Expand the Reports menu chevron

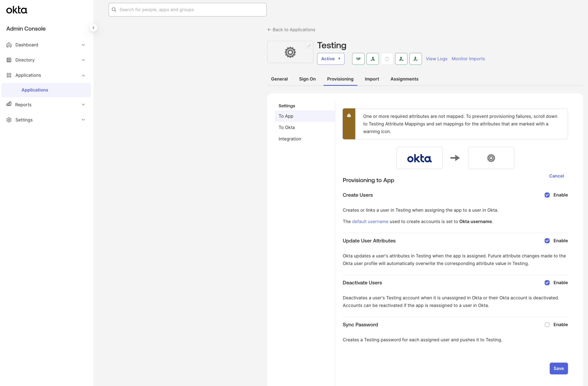(x=83, y=104)
